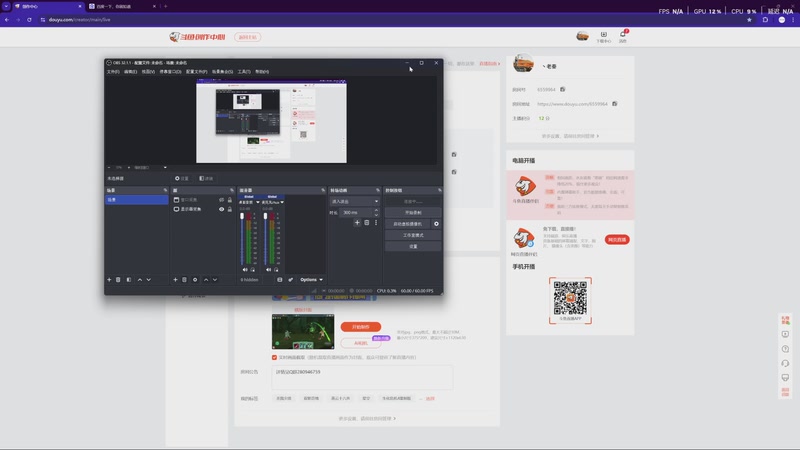
Task: Hide the 显示器采集 source via eye icon
Action: pos(221,209)
